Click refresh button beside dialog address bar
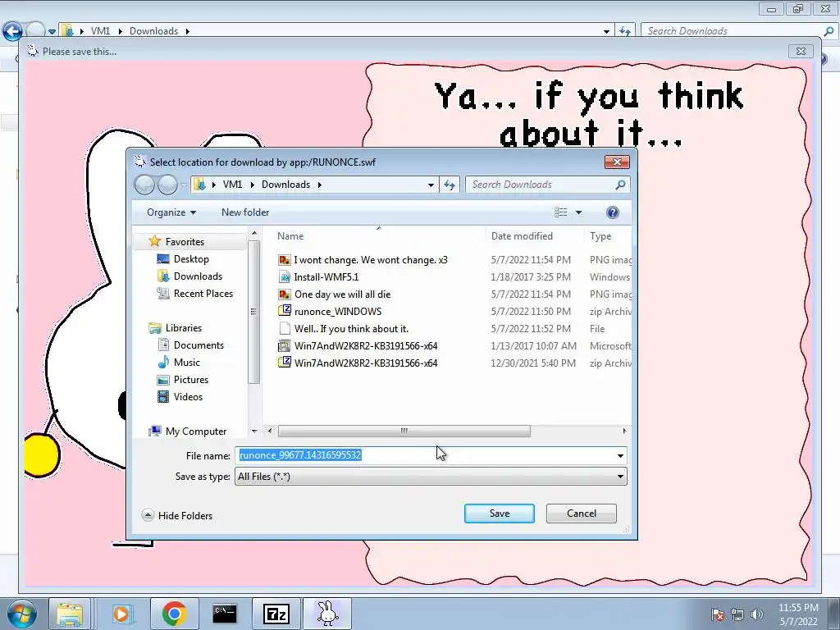The height and width of the screenshot is (630, 840). pyautogui.click(x=449, y=185)
